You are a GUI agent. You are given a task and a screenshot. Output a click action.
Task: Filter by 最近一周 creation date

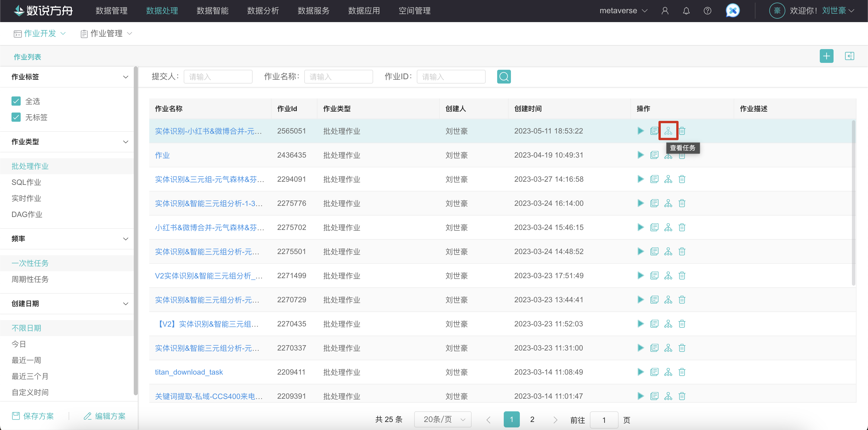(x=26, y=360)
